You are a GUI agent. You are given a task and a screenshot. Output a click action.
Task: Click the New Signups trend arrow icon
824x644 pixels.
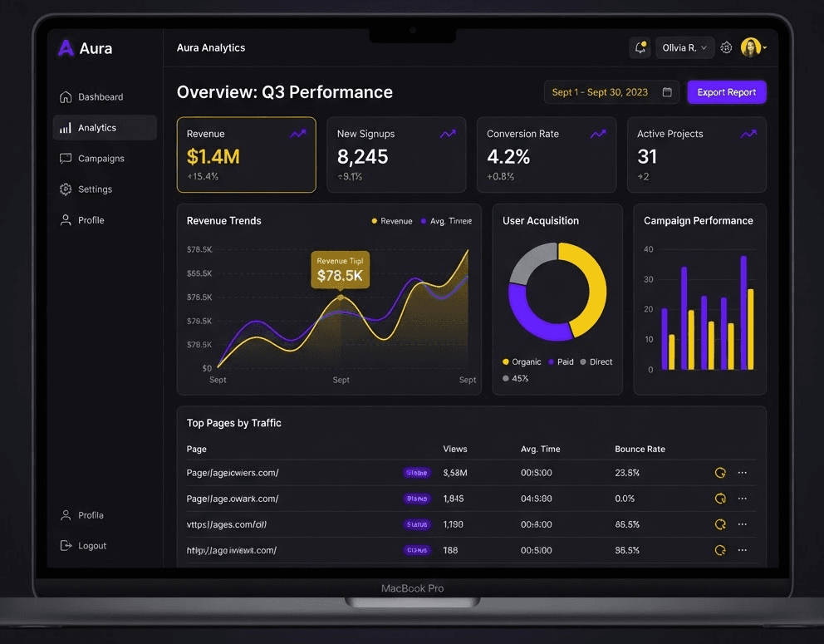tap(448, 134)
